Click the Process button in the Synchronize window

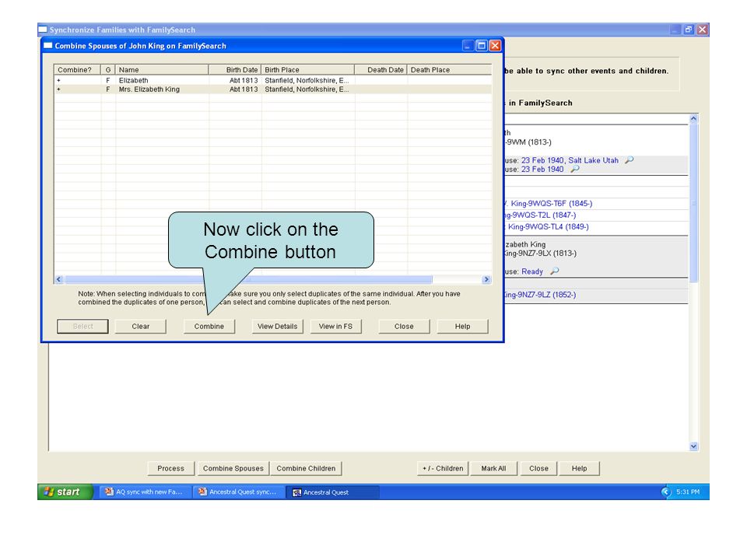point(171,468)
